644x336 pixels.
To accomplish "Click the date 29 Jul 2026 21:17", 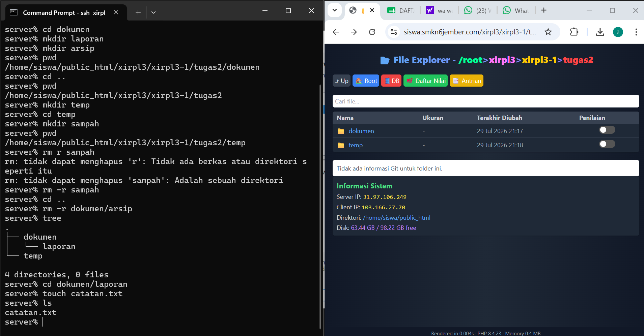I will (500, 131).
